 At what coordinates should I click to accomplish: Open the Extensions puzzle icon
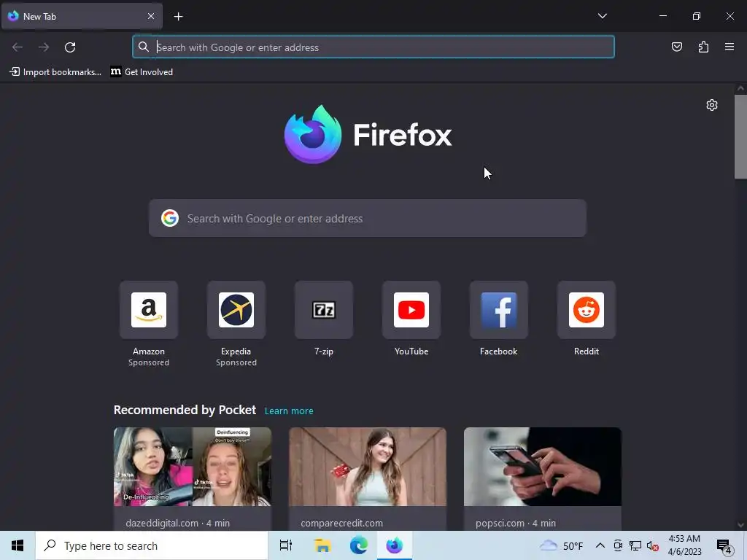tap(703, 47)
